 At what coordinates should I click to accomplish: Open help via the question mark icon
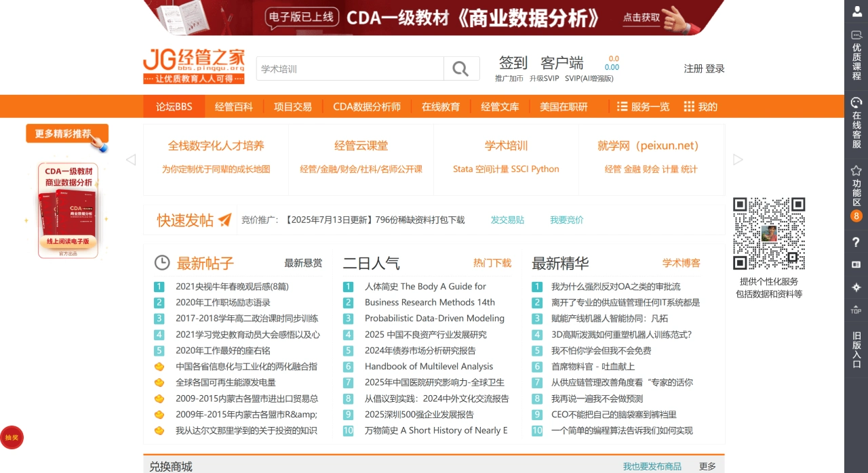856,242
